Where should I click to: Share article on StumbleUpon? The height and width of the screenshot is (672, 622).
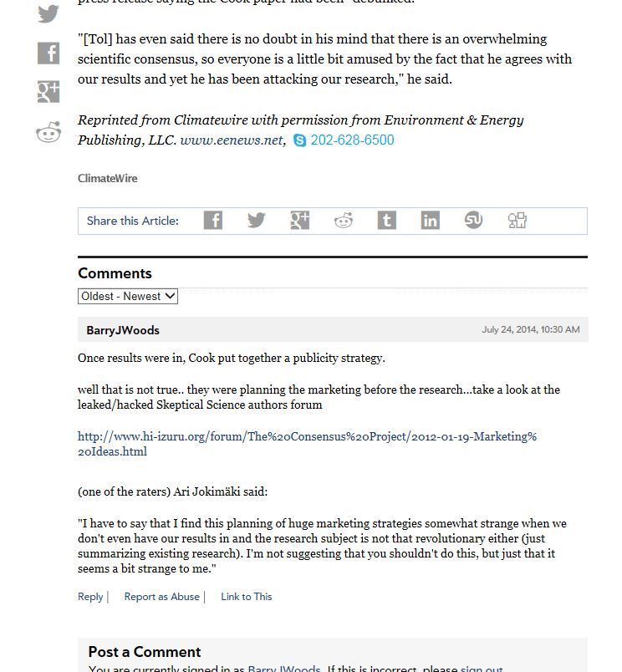pyautogui.click(x=474, y=221)
